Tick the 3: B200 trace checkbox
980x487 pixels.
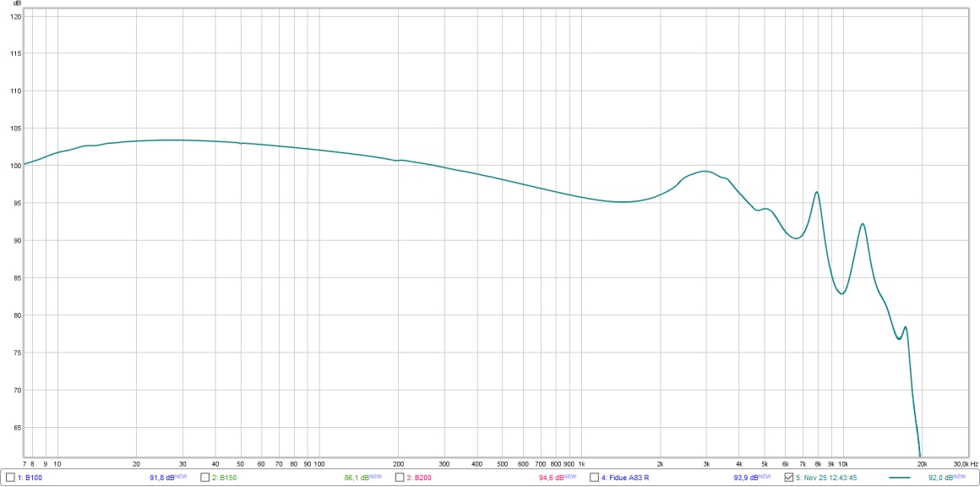[400, 478]
